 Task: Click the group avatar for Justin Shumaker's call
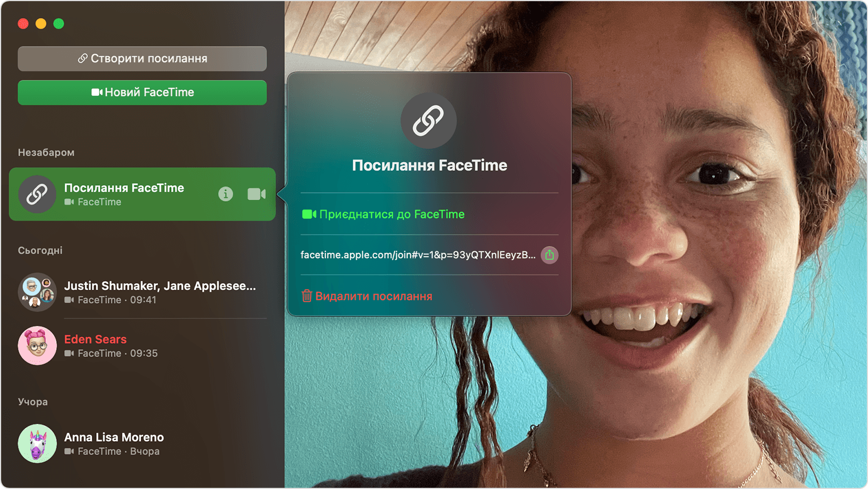pos(37,292)
